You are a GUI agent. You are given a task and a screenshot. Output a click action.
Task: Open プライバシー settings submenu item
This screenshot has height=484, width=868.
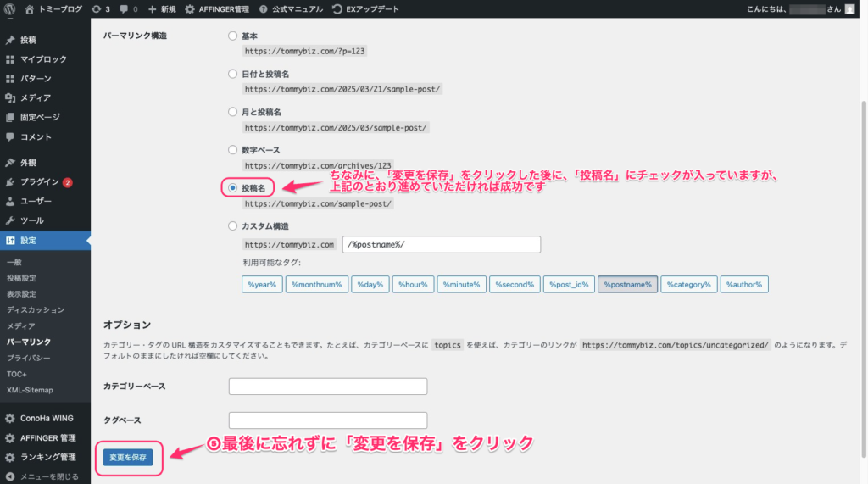coord(29,358)
